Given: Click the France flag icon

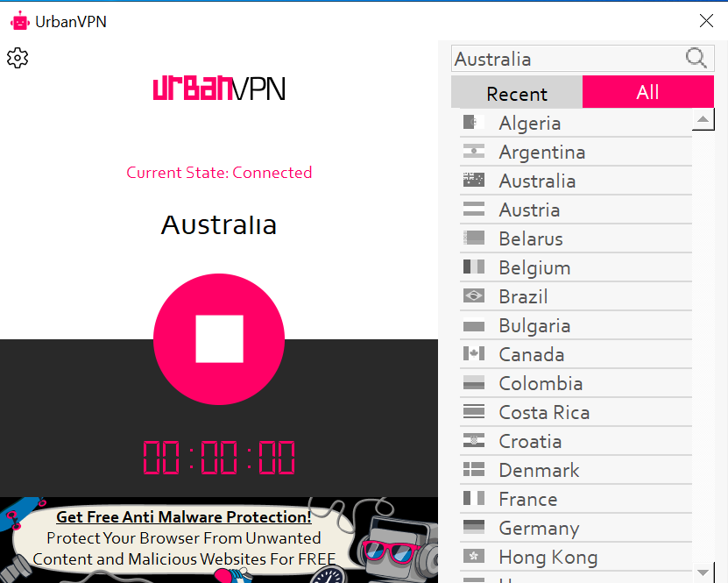Looking at the screenshot, I should point(474,499).
